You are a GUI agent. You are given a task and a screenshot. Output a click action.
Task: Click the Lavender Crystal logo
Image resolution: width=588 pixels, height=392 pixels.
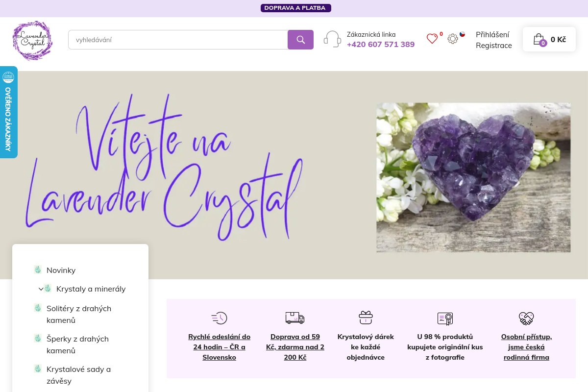[x=32, y=40]
